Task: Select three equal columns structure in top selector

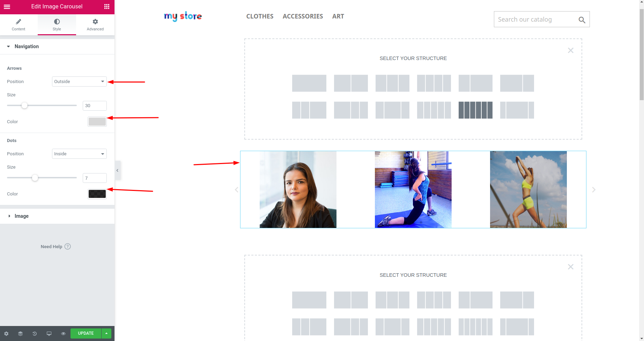Action: tap(392, 83)
